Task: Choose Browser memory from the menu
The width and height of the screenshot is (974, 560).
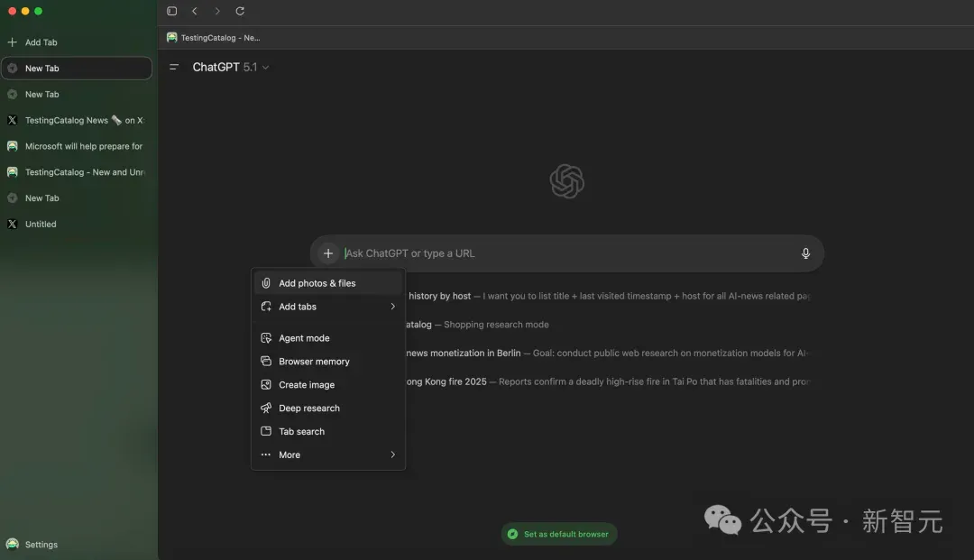Action: (328, 362)
